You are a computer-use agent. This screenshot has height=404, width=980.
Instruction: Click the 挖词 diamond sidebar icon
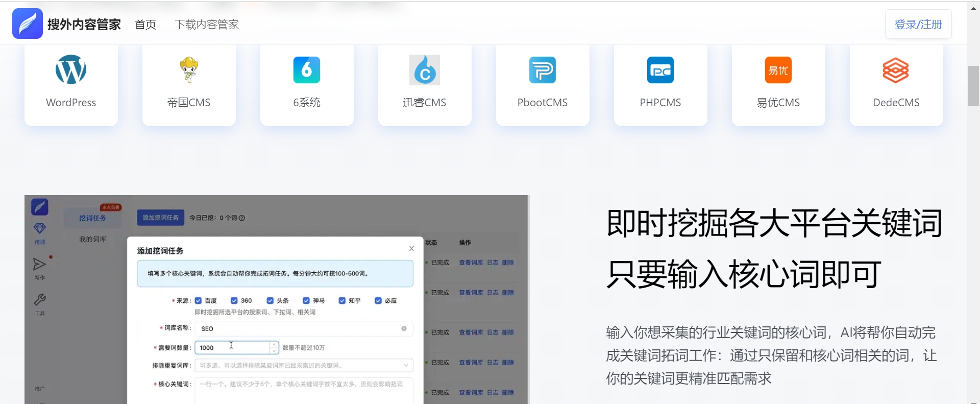pos(40,228)
